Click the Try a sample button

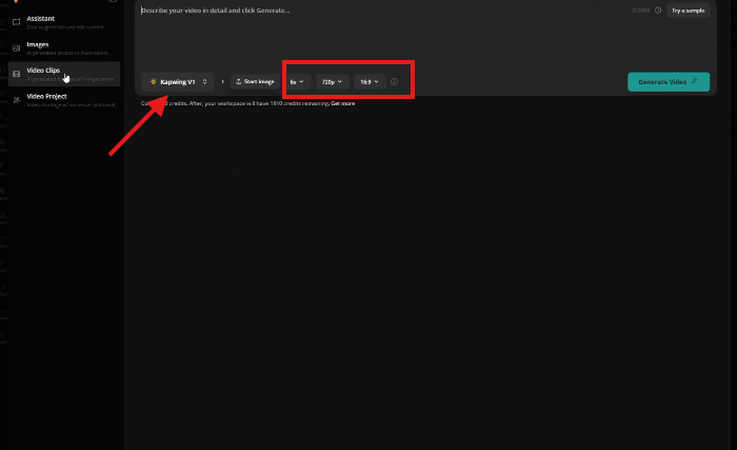click(x=688, y=10)
